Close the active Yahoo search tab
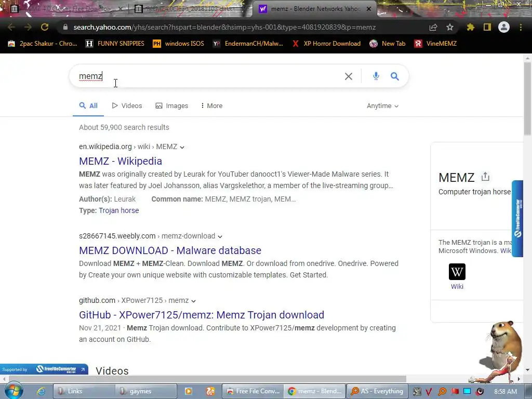 369,9
